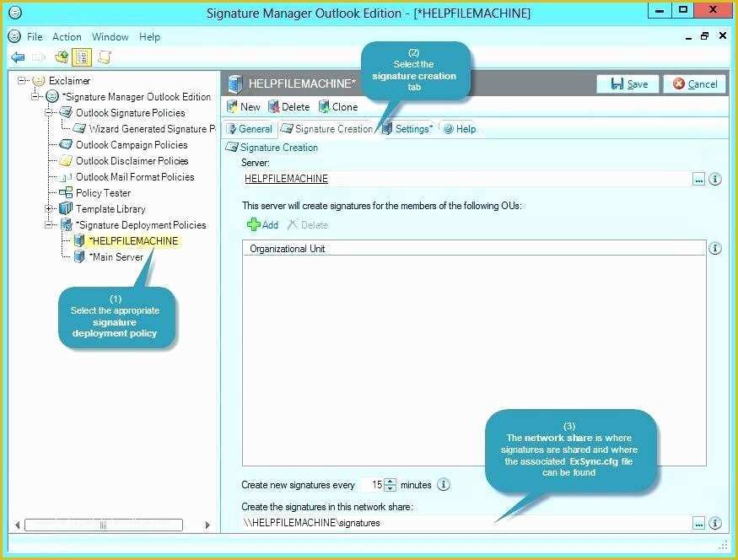Toggle the Show/Hide console tree icon

pyautogui.click(x=82, y=57)
